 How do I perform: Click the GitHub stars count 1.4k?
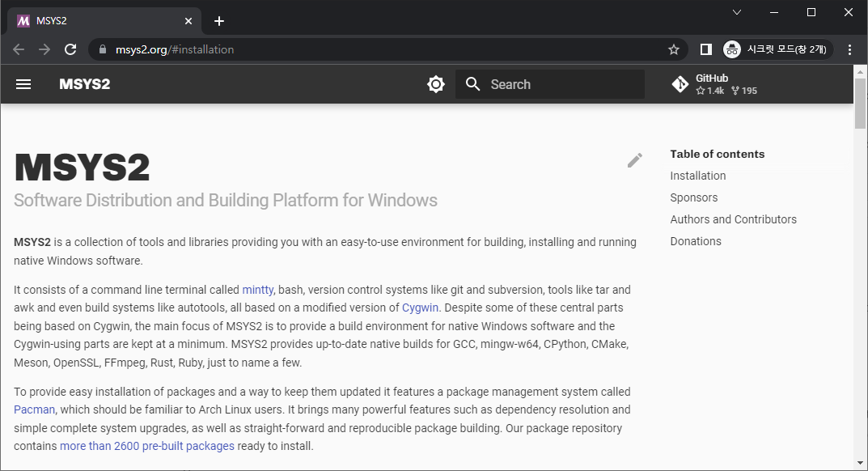[710, 91]
